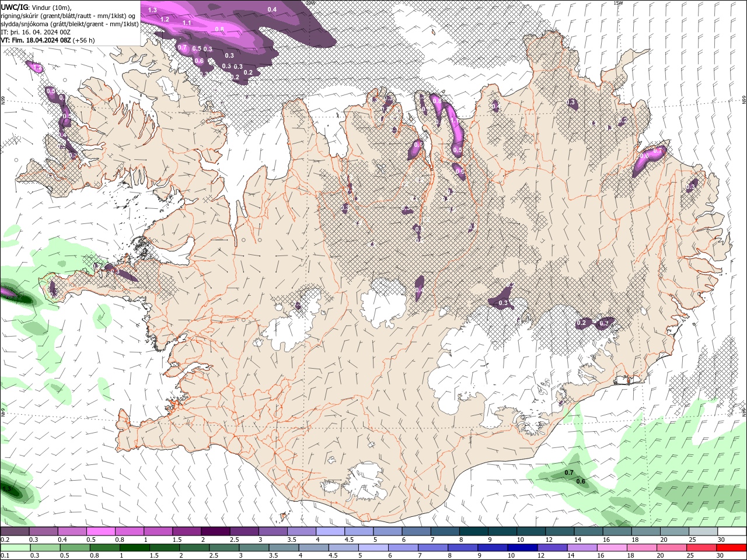747x560 pixels.
Task: Select the 'IT: þri. 16. 04. 2024 00Z' text
Action: 36,32
